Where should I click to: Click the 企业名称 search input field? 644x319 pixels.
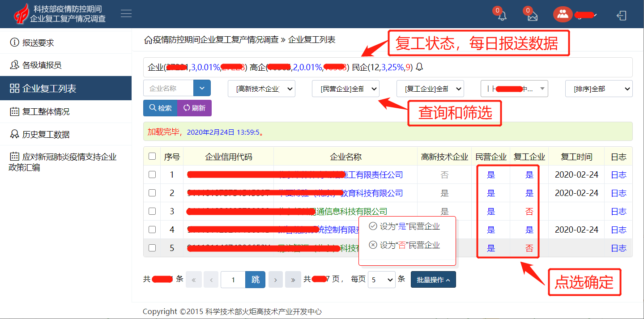point(168,88)
